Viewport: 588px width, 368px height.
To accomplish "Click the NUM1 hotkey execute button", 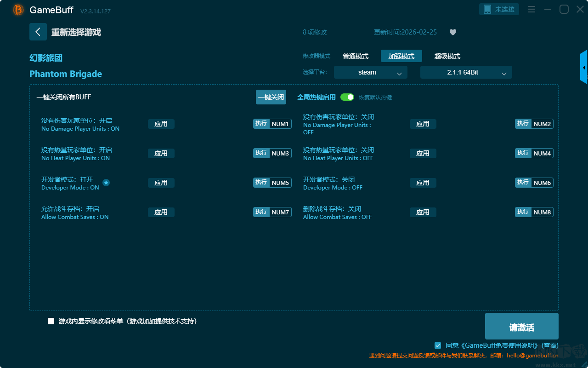I will click(x=261, y=124).
